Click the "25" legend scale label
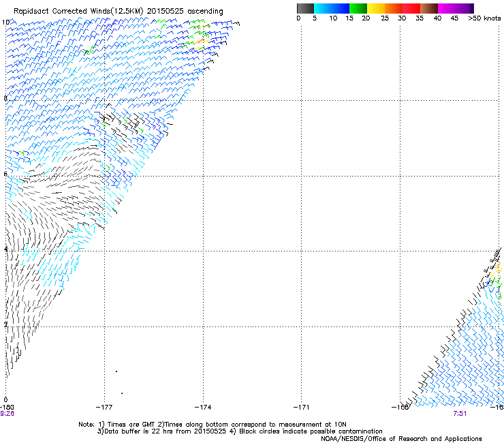504x443 pixels. click(x=385, y=18)
